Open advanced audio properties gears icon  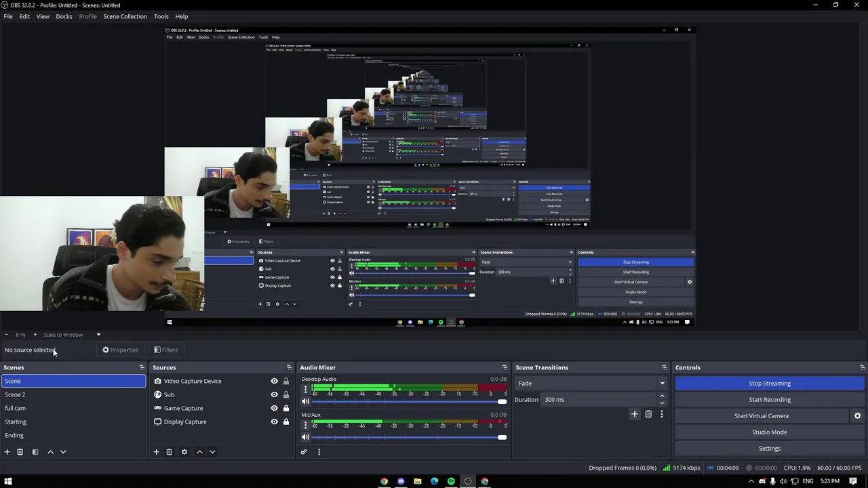coord(304,452)
